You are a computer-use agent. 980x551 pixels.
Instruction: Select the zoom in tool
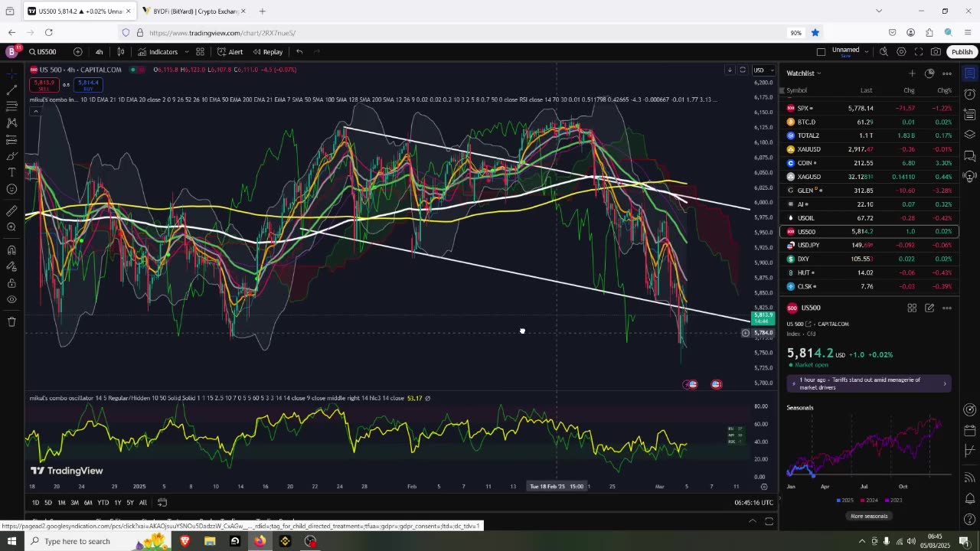point(11,227)
